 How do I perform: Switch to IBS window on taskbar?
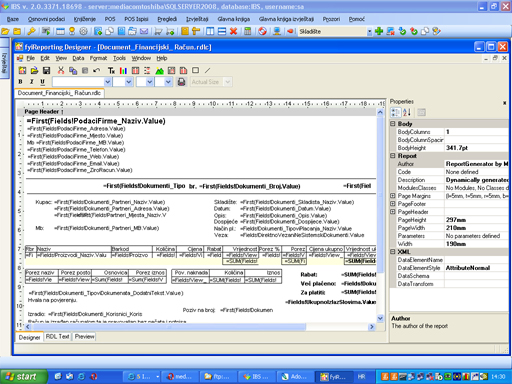tap(257, 377)
